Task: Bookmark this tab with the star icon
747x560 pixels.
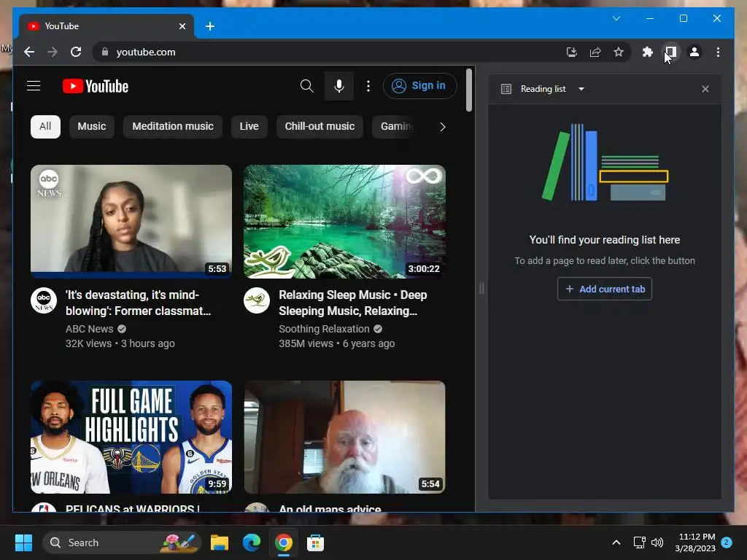Action: click(619, 52)
